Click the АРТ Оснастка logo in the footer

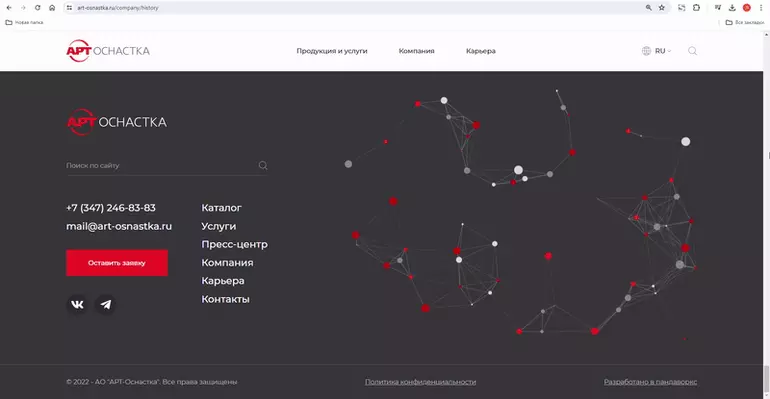click(116, 122)
